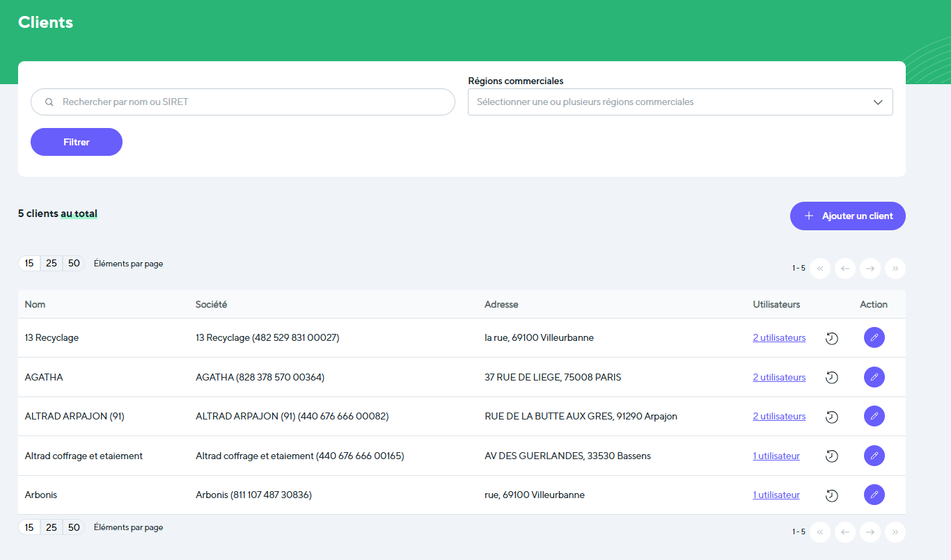Show history for AGATHA client

[x=831, y=377]
